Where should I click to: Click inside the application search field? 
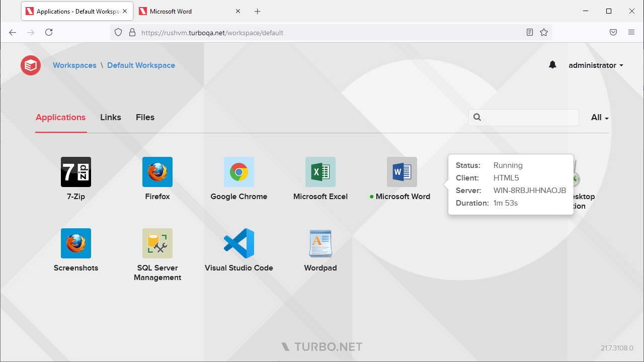coord(523,117)
